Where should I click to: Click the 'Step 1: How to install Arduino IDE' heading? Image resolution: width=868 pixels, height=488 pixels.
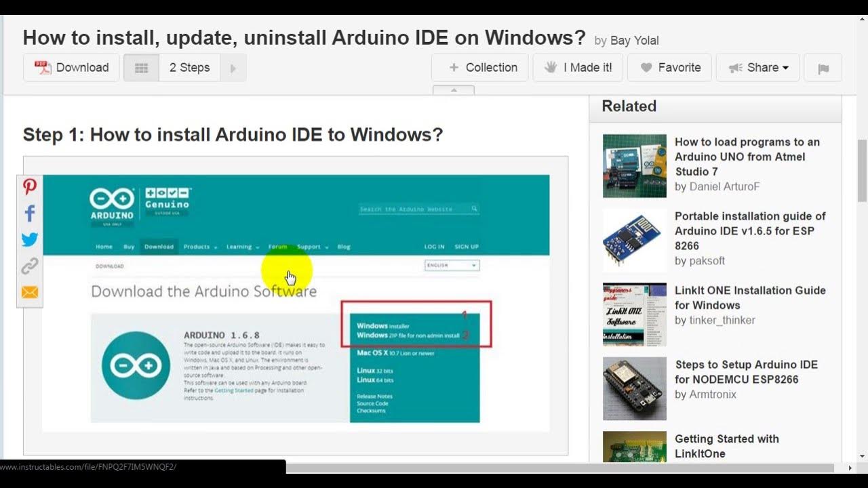click(233, 134)
